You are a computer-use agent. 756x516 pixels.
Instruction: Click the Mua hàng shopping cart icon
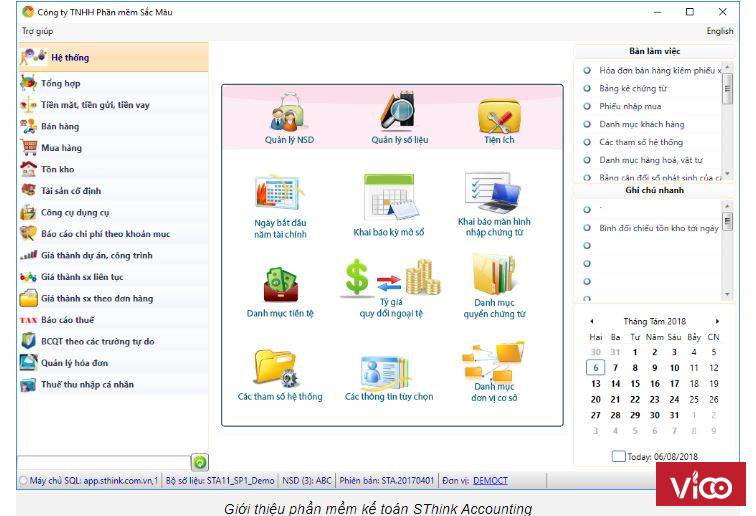(29, 147)
